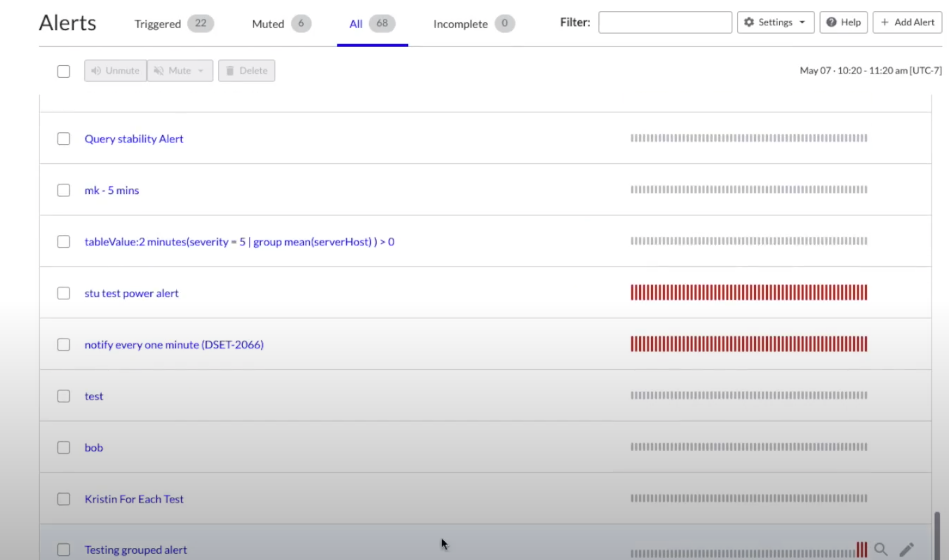Open the mk - 5 mins alert link
The height and width of the screenshot is (560, 949).
112,190
